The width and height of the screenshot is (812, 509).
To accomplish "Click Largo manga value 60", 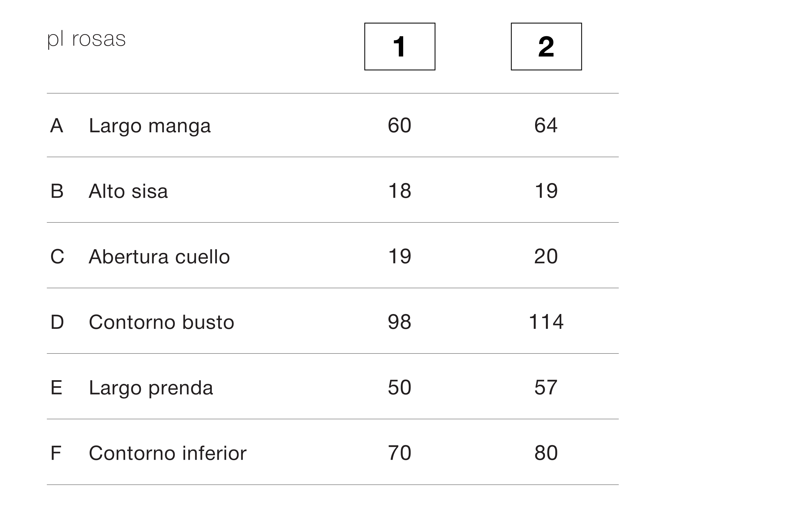I will (x=399, y=126).
